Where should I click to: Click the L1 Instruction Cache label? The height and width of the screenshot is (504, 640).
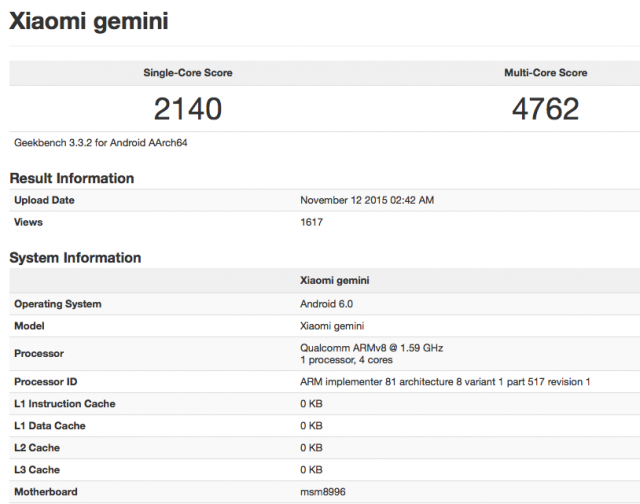pyautogui.click(x=65, y=404)
